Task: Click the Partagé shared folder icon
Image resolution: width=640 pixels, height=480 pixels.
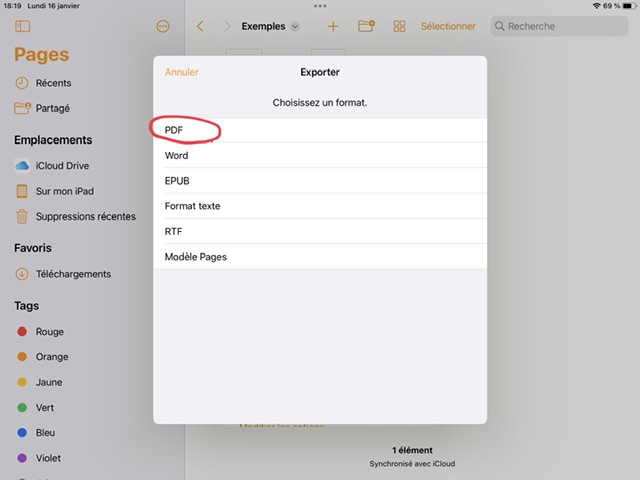Action: click(x=22, y=108)
